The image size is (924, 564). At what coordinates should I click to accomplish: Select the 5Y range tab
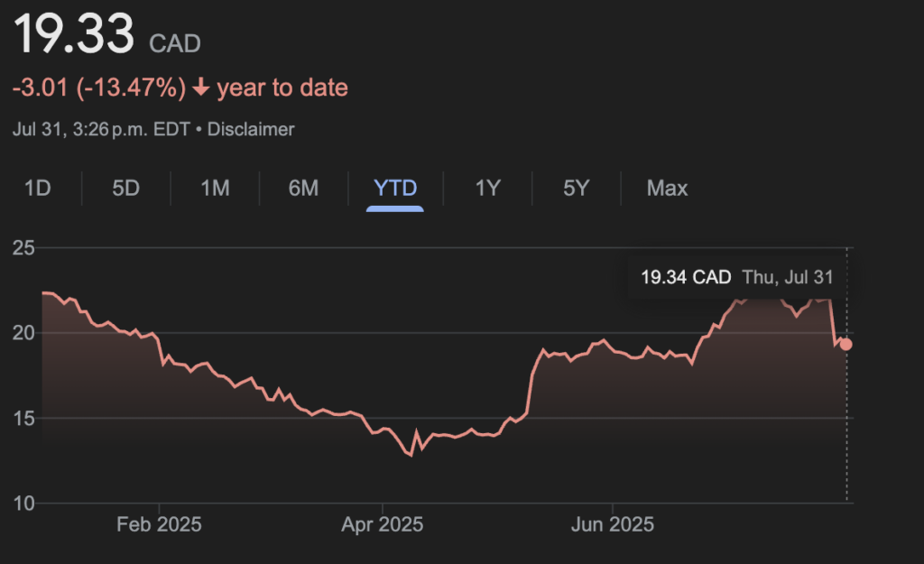pos(576,188)
